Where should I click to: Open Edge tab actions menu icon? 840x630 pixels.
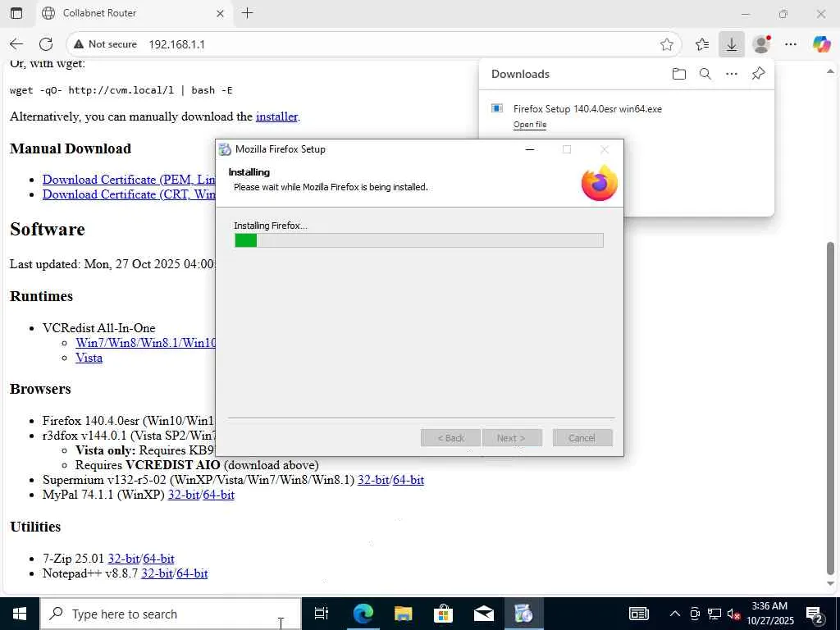(16, 13)
